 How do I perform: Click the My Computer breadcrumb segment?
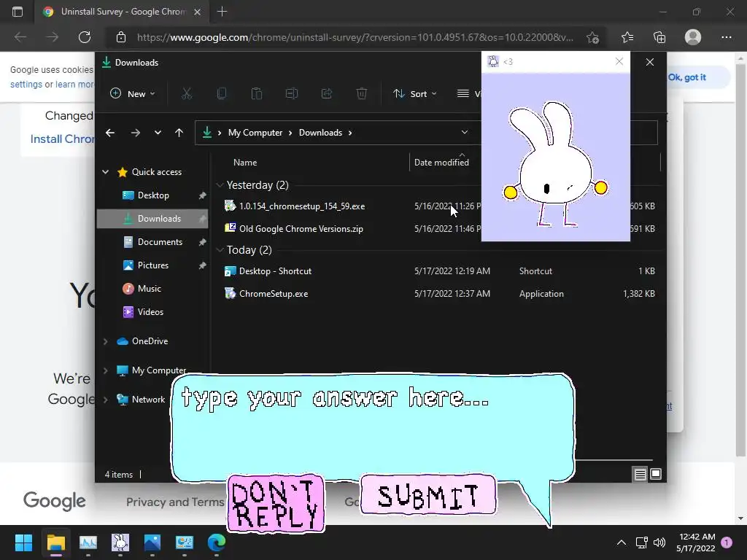coord(255,133)
